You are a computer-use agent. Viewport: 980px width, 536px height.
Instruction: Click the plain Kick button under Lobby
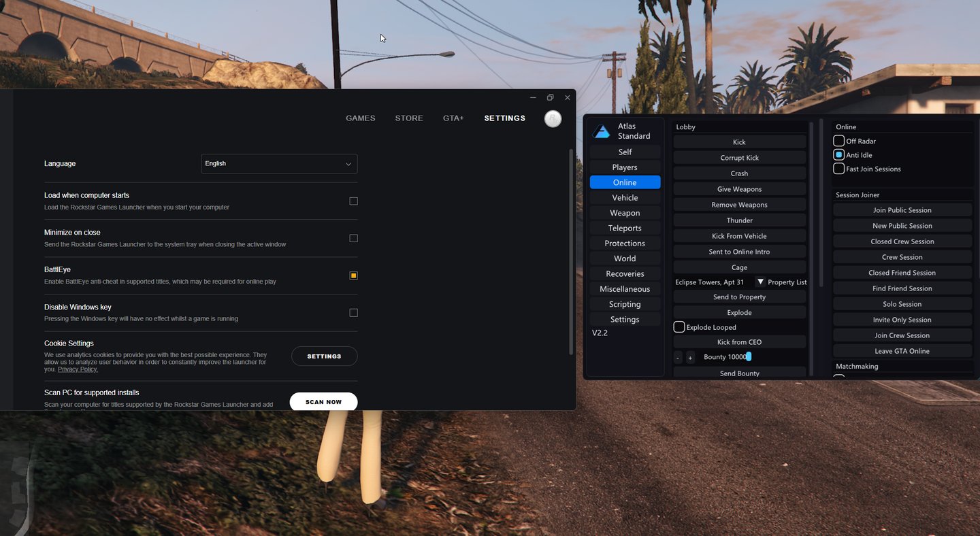(739, 142)
